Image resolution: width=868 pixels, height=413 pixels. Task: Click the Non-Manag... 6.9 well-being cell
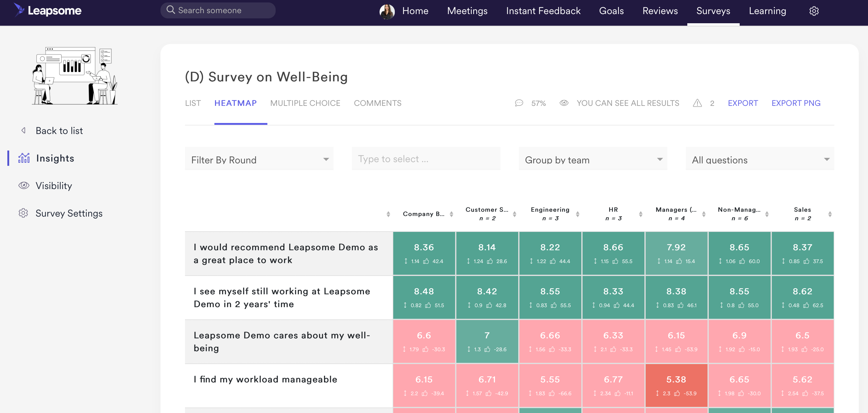pyautogui.click(x=739, y=341)
